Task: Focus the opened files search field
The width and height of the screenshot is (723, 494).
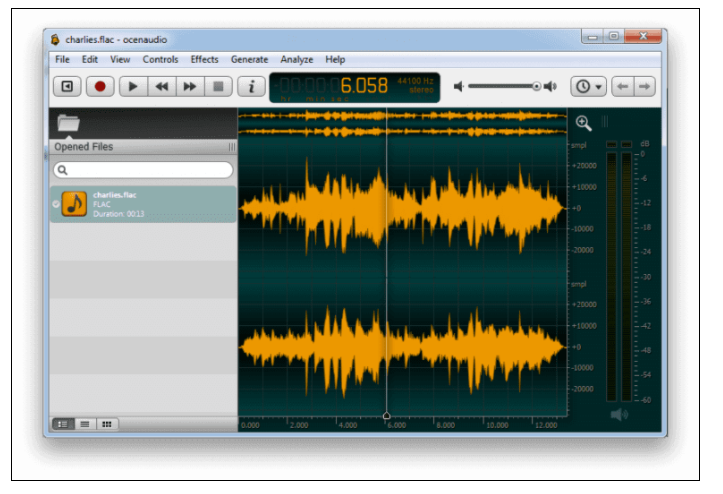Action: point(143,170)
